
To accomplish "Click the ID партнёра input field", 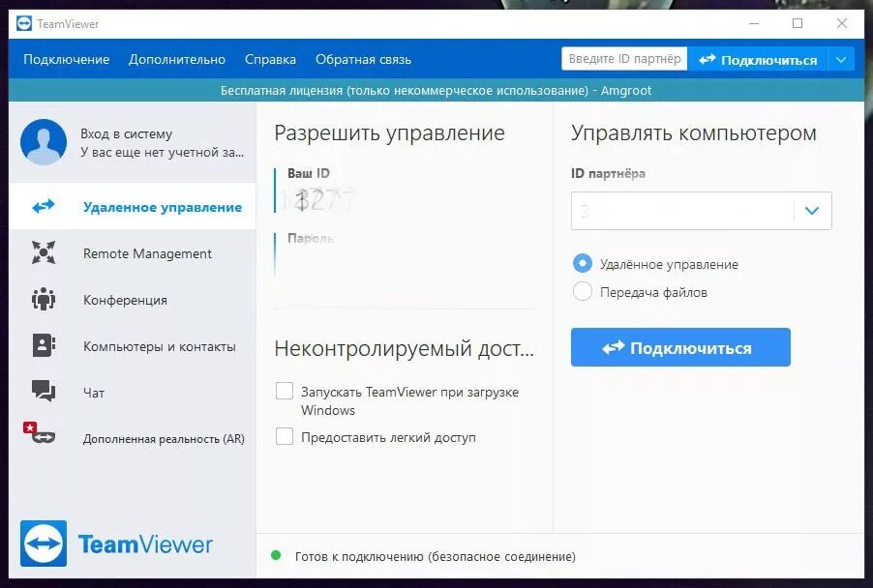I will (683, 211).
